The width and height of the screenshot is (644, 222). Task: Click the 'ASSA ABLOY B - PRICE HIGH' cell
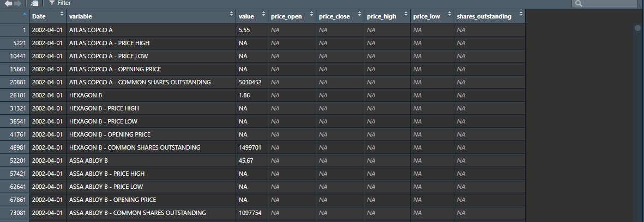(151, 174)
